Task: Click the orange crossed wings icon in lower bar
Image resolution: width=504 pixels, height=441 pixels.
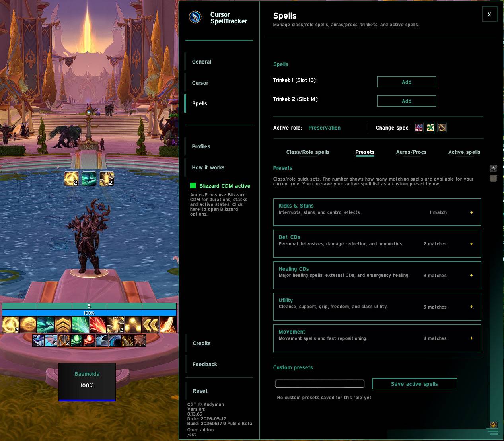Action: 64,341
